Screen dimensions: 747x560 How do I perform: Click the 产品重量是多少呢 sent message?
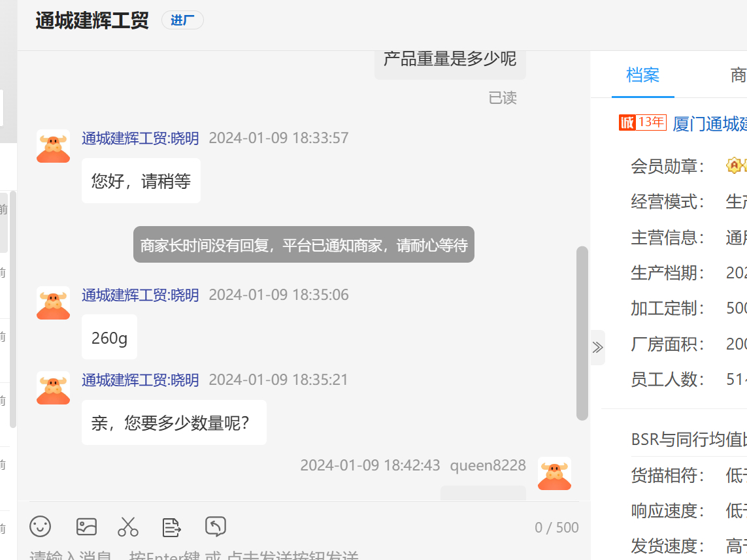click(x=450, y=59)
